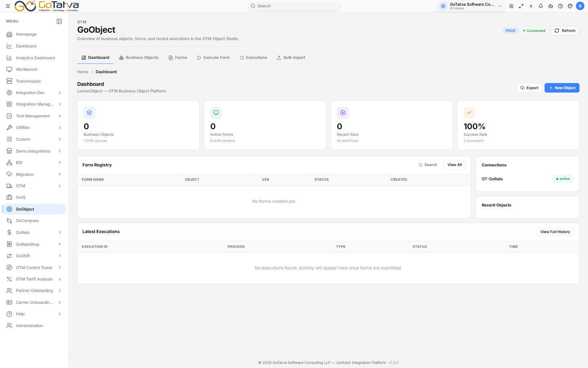This screenshot has height=368, width=588.
Task: Click the Refresh button
Action: pyautogui.click(x=565, y=31)
